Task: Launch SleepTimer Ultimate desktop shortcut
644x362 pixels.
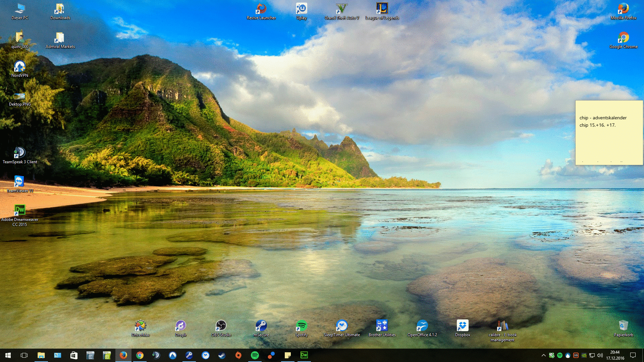Action: coord(342,328)
